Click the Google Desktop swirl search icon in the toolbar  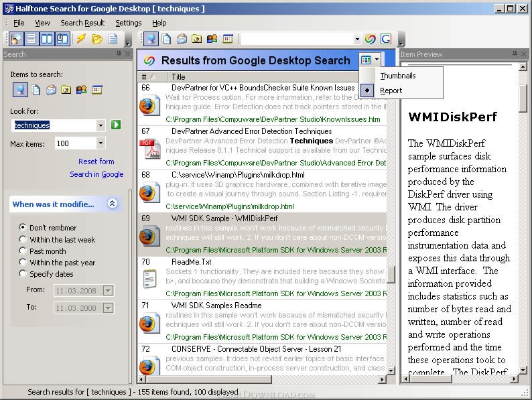pyautogui.click(x=370, y=39)
